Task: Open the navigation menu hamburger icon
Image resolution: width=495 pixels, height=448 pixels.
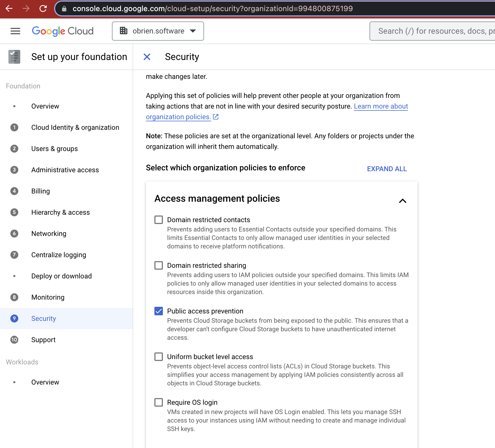Action: pyautogui.click(x=15, y=31)
